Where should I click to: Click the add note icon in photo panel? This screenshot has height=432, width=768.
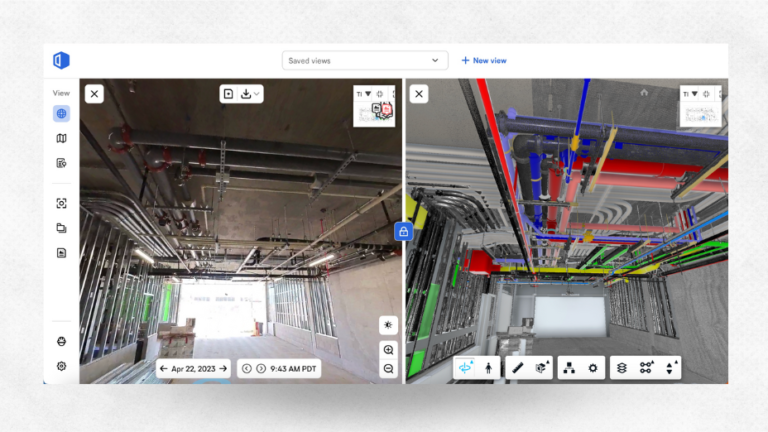click(x=228, y=94)
